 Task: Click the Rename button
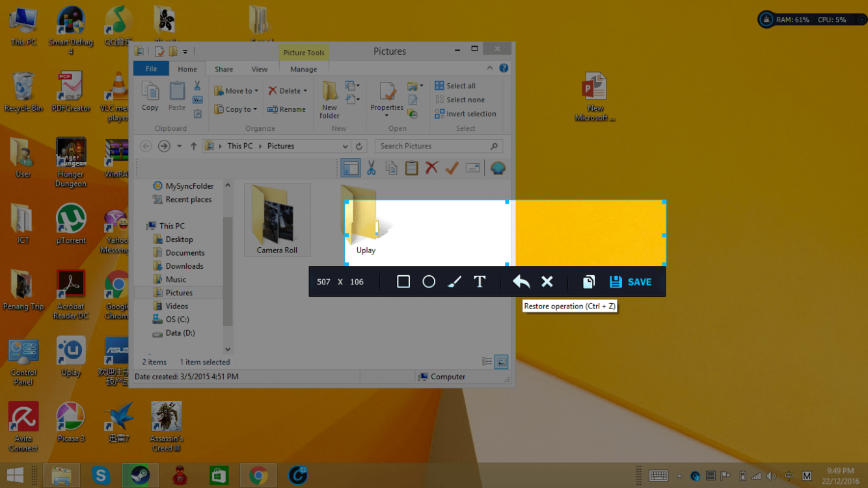point(286,109)
